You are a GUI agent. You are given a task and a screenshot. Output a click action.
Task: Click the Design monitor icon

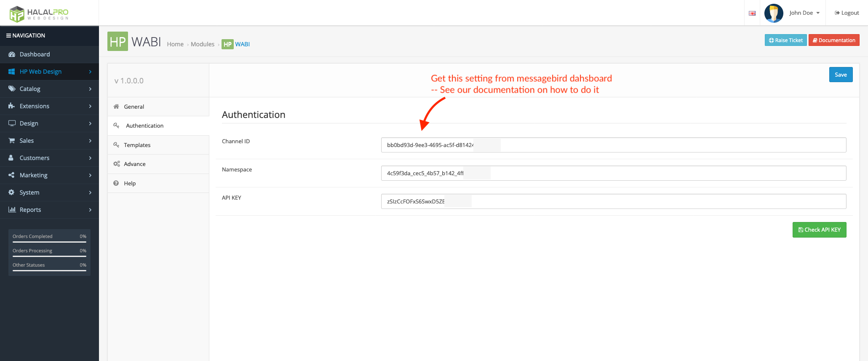(12, 123)
